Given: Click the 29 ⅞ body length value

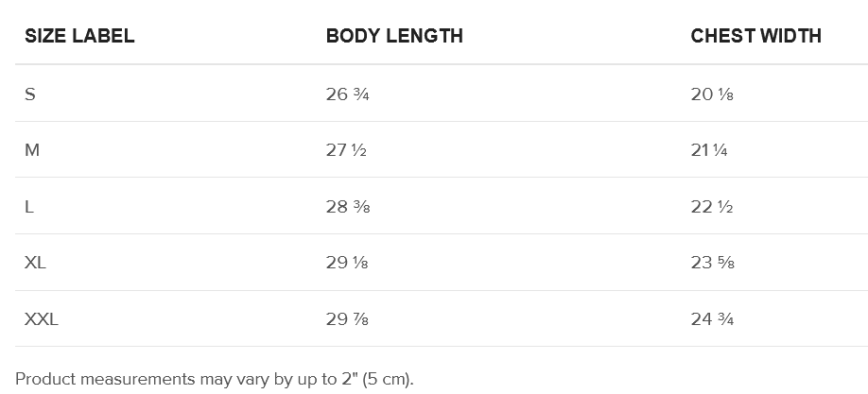Looking at the screenshot, I should [347, 319].
